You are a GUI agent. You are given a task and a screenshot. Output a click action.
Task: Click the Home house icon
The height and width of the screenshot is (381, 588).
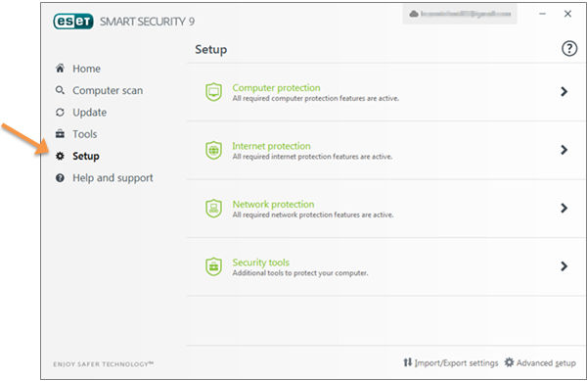pyautogui.click(x=60, y=69)
